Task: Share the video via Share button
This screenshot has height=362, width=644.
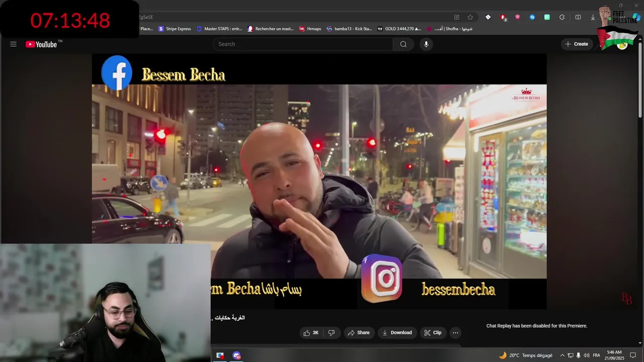Action: [359, 333]
